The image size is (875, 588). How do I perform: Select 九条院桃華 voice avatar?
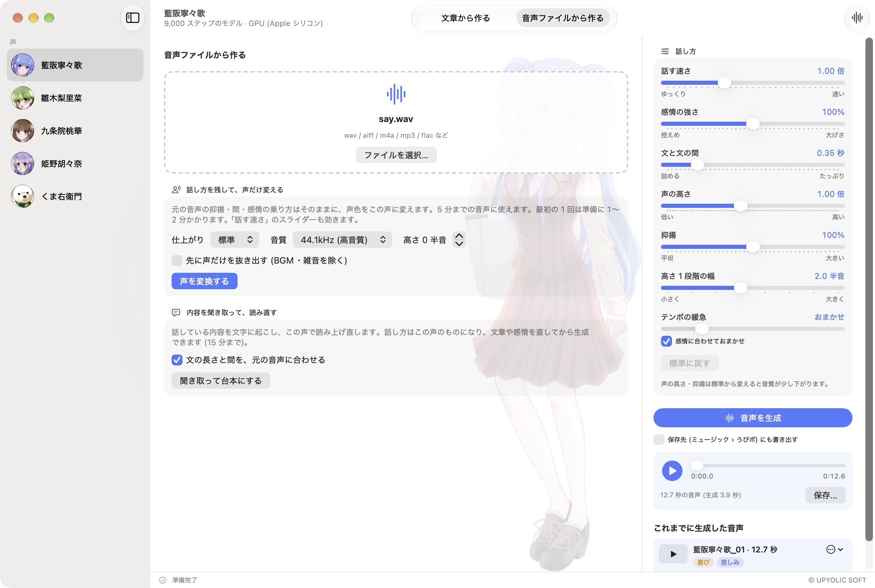23,131
